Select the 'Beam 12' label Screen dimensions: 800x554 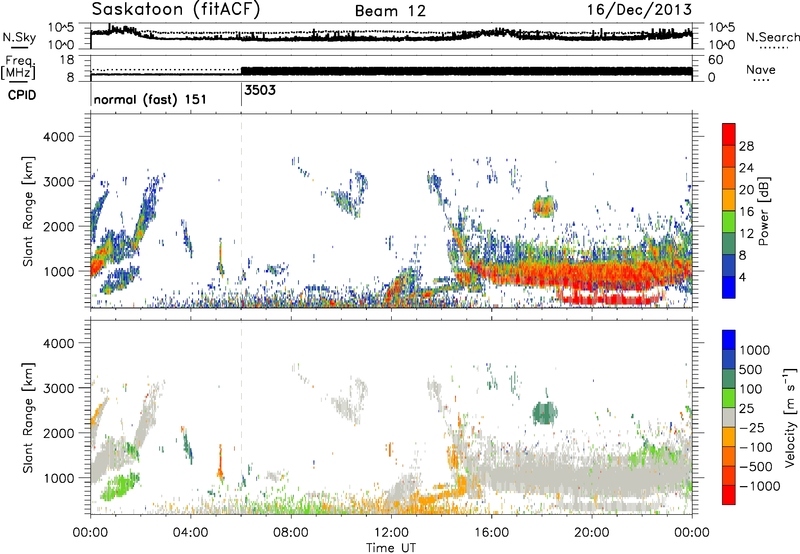click(x=390, y=11)
